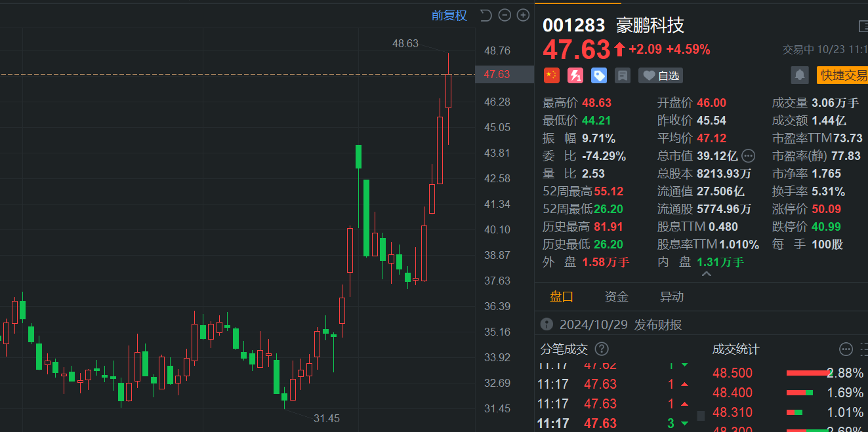Screen dimensions: 868x432
Task: Click the 最高价 value 48.63
Action: coord(598,103)
